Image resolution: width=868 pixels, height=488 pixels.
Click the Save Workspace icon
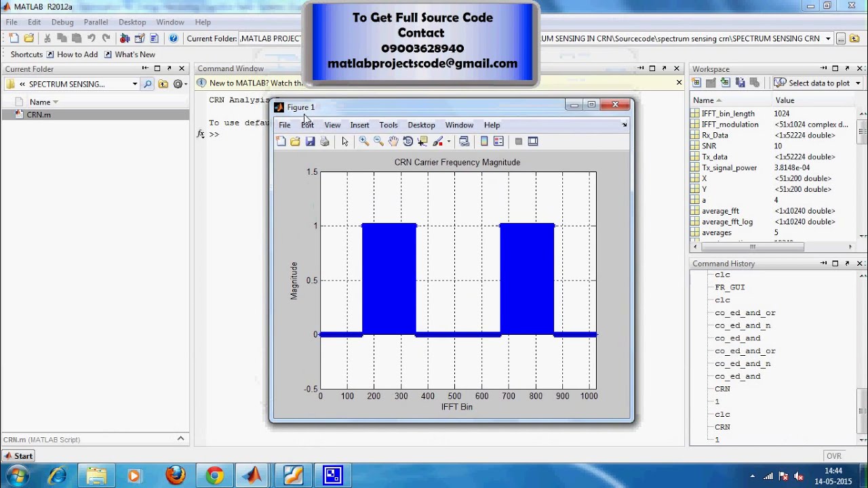740,83
